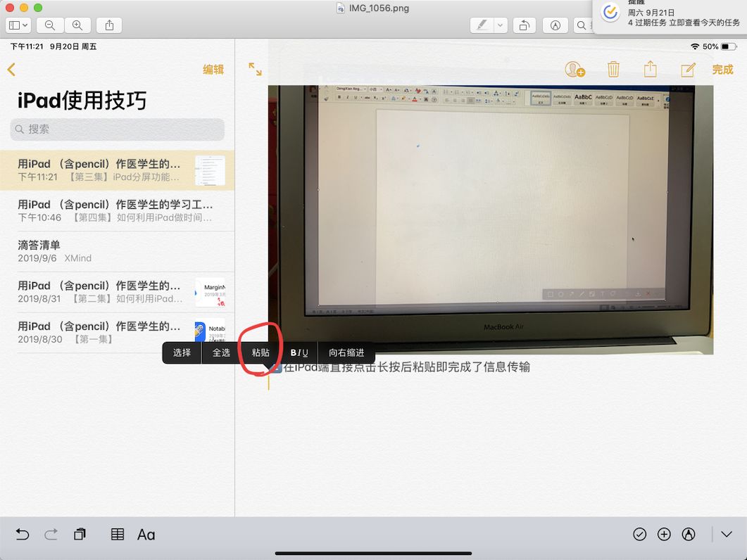Tap the plus attachment icon
This screenshot has height=560, width=747.
point(664,534)
